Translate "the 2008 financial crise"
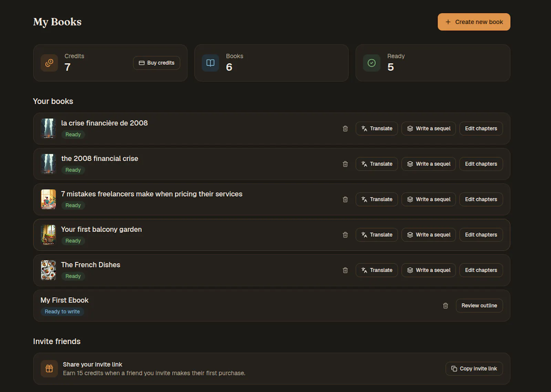The image size is (551, 392). 377,164
